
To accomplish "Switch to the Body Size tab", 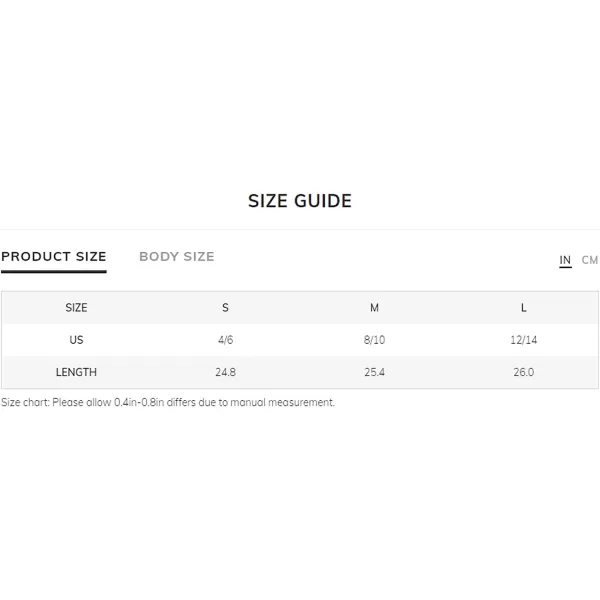I will (x=176, y=256).
